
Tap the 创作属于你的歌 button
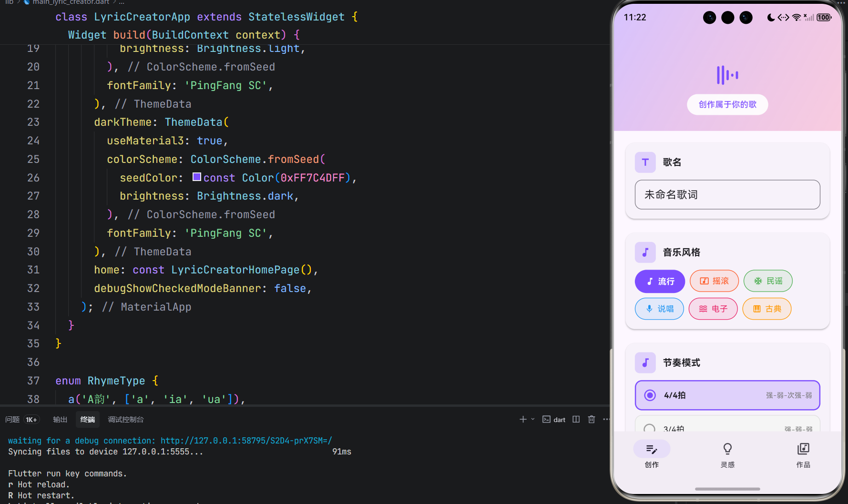click(x=727, y=104)
